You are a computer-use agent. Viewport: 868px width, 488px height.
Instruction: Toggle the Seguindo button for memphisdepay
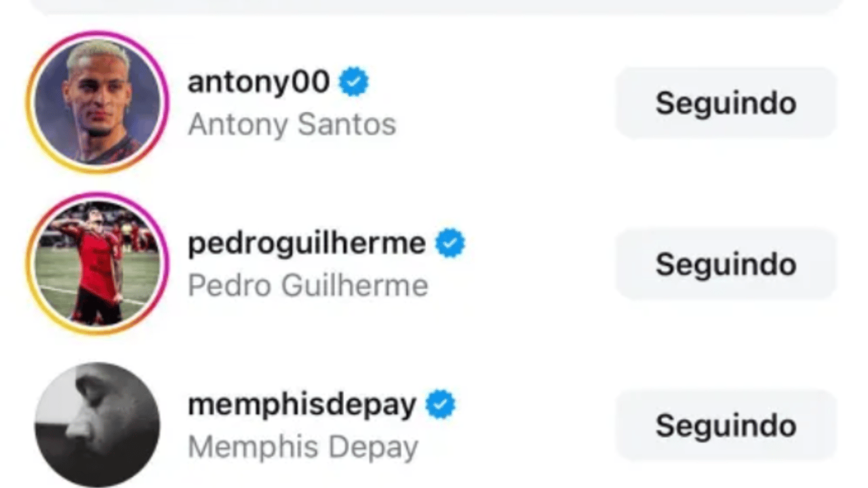pyautogui.click(x=726, y=425)
